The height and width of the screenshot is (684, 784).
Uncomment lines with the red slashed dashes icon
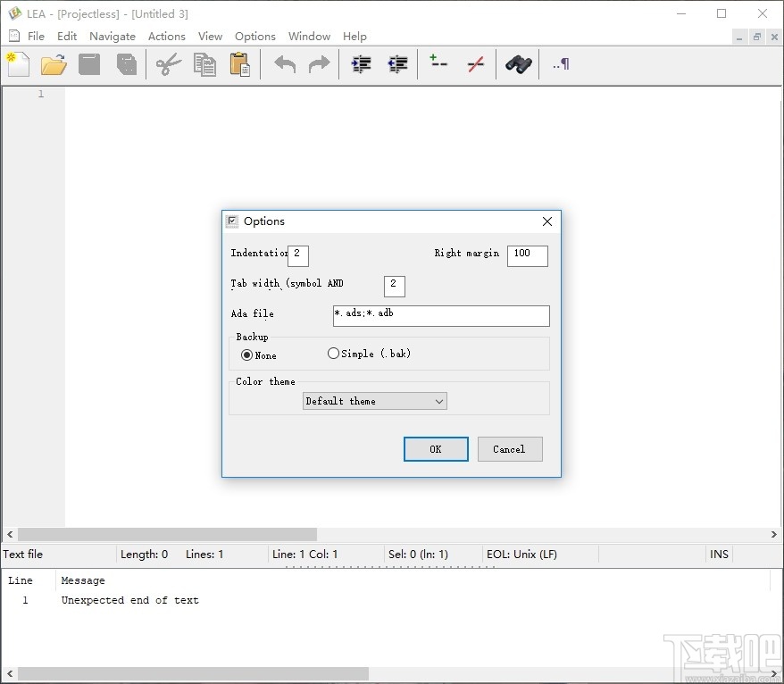coord(476,64)
